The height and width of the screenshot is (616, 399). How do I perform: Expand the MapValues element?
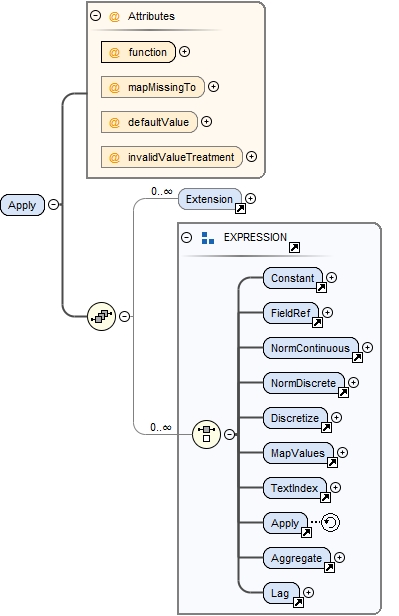pos(342,453)
